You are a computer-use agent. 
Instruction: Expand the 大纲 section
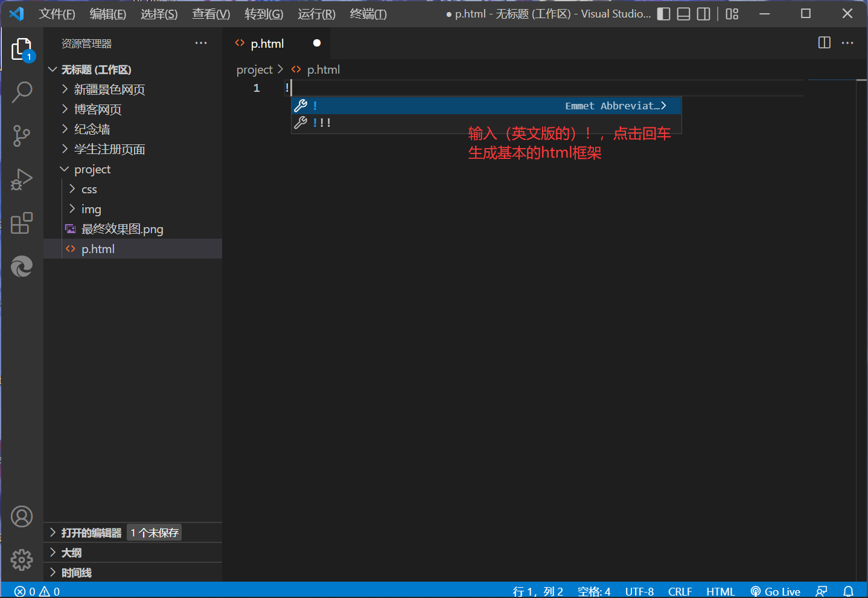[133, 553]
